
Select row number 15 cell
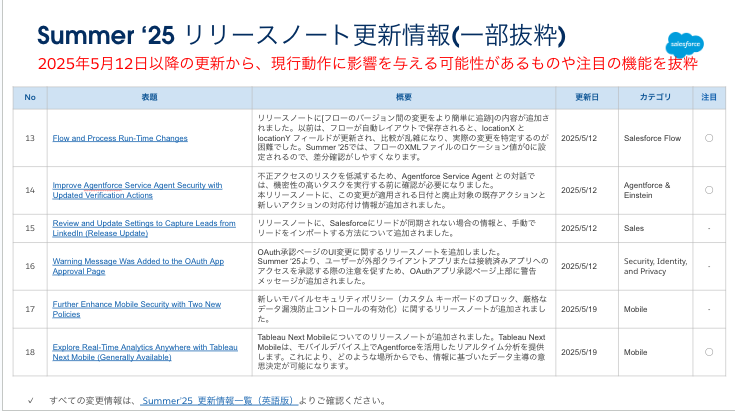click(30, 228)
